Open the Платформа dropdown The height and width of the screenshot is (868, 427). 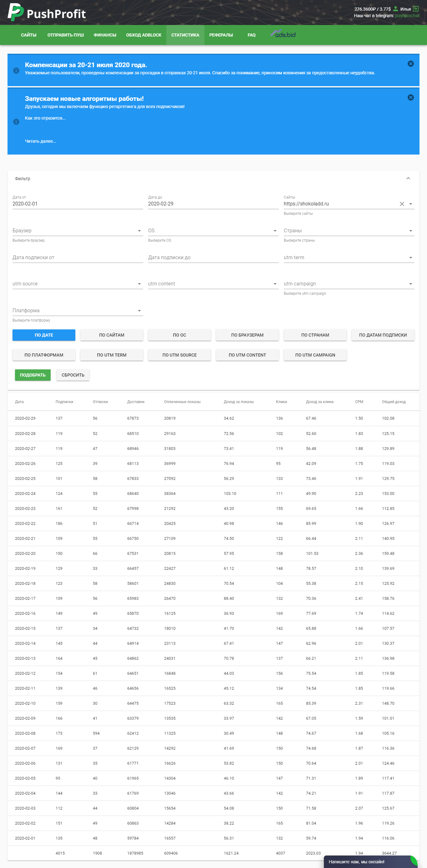(139, 311)
